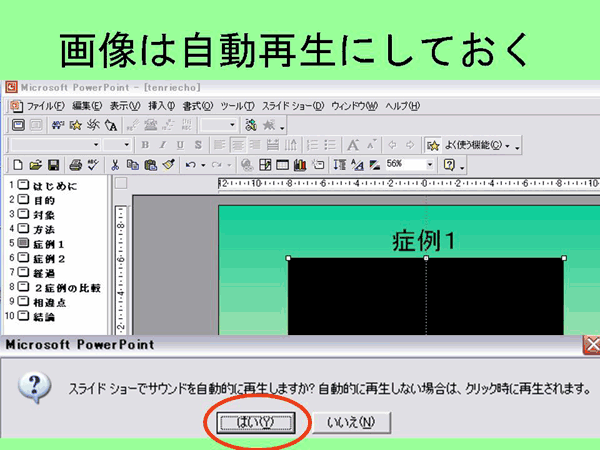Viewport: 600px width, 450px height.
Task: Click the New document icon
Action: (x=17, y=165)
